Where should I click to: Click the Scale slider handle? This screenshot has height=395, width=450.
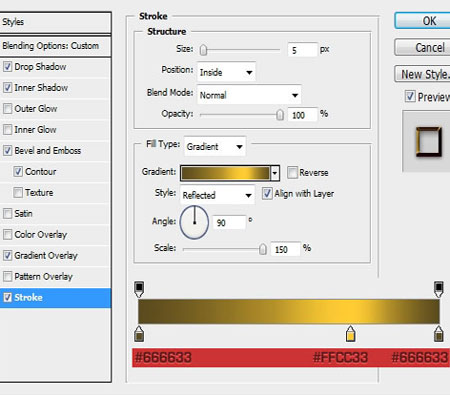point(263,249)
